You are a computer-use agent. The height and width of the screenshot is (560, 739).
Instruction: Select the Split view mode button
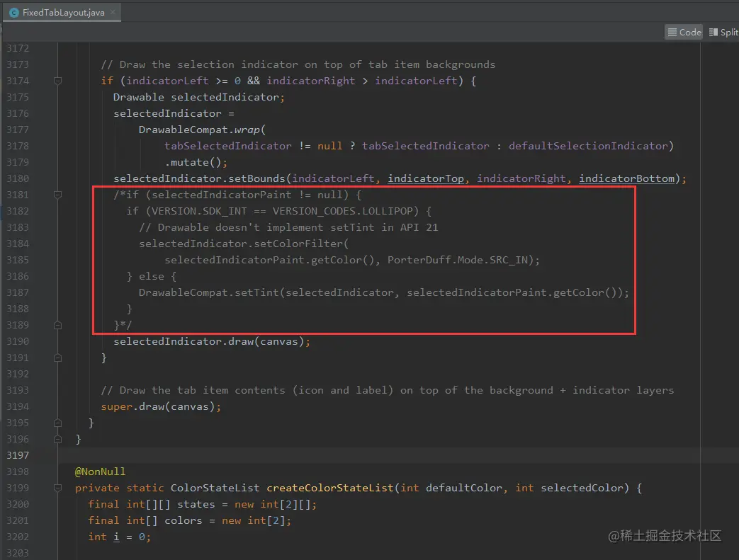coord(723,32)
